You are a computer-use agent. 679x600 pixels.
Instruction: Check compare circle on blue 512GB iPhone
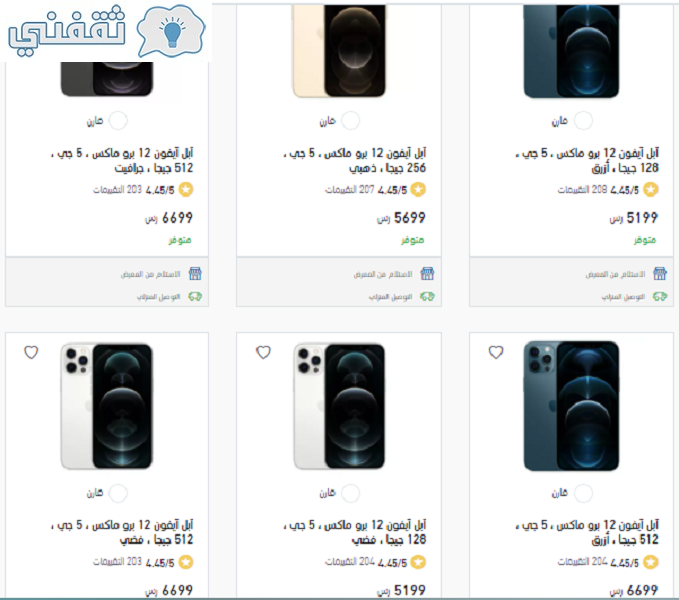click(x=583, y=493)
